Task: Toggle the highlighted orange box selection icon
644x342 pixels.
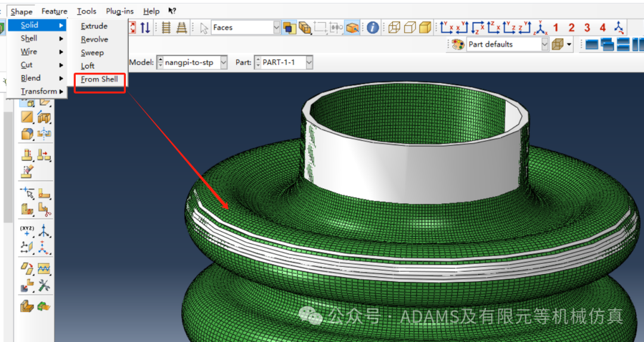Action: (352, 27)
